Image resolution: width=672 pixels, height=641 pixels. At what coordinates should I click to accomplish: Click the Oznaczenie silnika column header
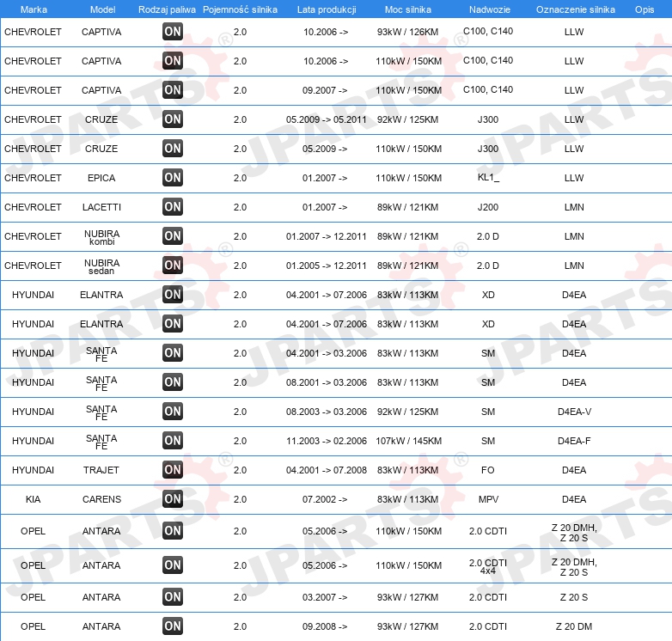[575, 9]
